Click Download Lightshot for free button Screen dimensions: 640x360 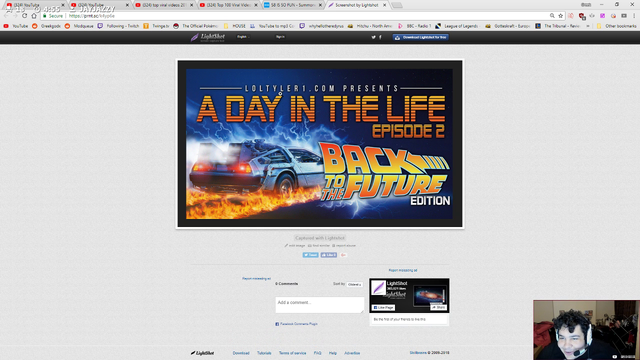[421, 37]
